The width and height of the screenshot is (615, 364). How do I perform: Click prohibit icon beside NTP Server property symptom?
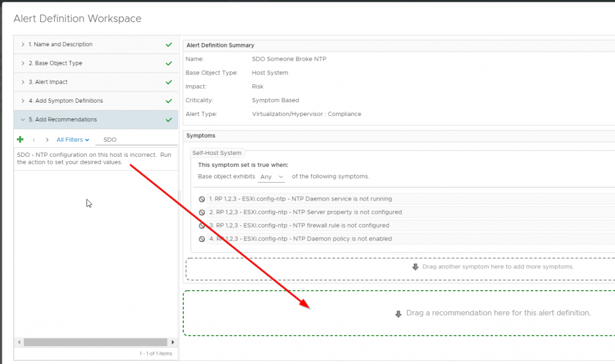[202, 213]
